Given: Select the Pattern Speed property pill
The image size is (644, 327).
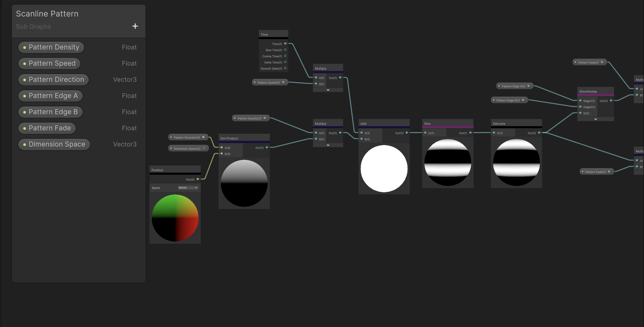Looking at the screenshot, I should pos(49,63).
